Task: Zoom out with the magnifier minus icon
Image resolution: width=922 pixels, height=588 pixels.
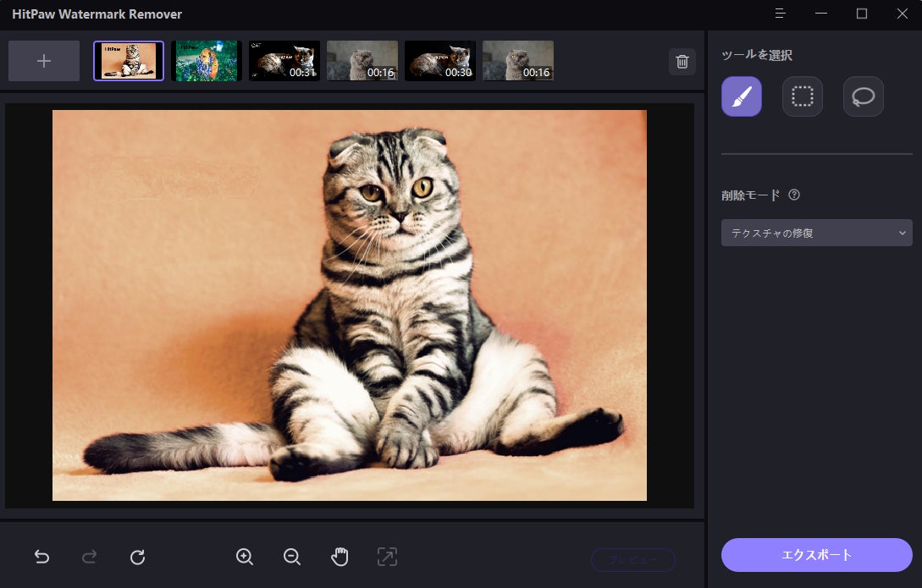Action: (x=292, y=557)
